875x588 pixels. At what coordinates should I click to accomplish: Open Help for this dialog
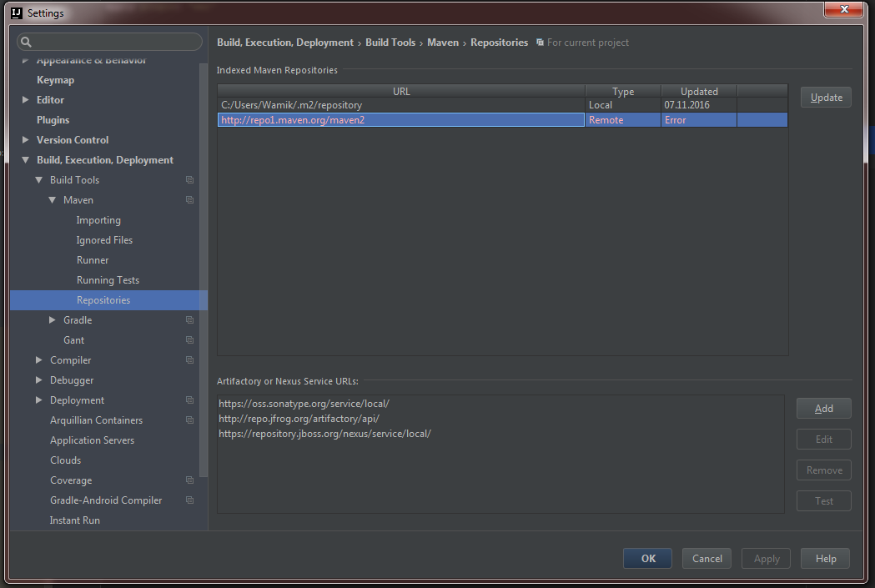pyautogui.click(x=825, y=559)
